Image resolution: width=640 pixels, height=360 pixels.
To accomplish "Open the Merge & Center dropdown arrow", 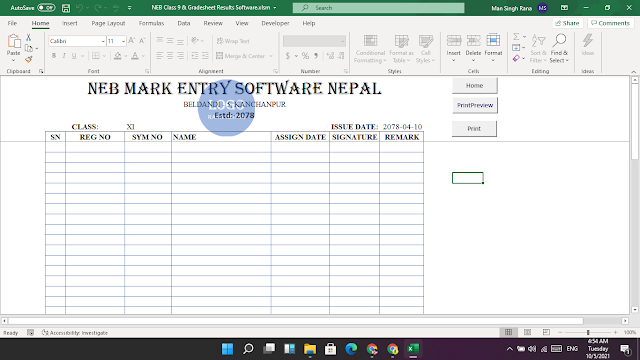I will point(271,56).
